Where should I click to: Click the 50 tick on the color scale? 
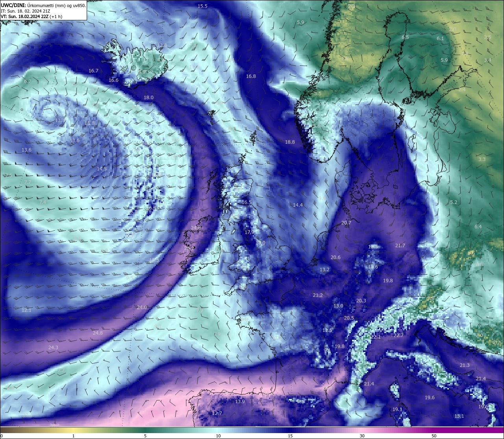coord(434,436)
